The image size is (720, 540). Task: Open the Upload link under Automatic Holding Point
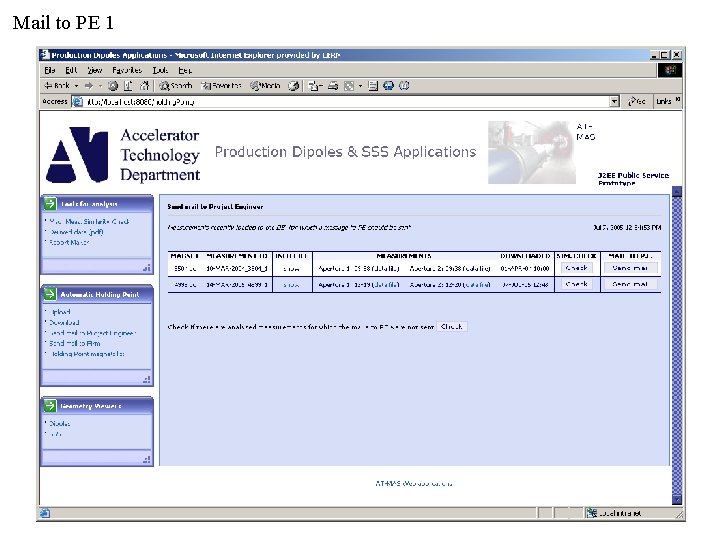[x=60, y=312]
